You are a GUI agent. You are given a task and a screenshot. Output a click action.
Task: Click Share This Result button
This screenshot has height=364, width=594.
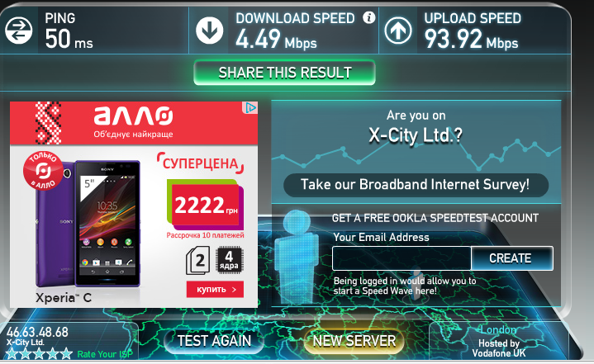tap(284, 73)
